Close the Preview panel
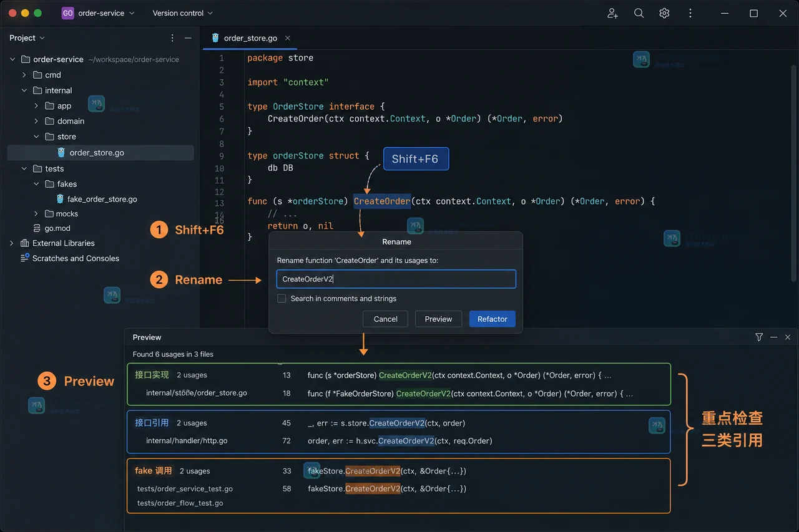Viewport: 799px width, 532px height. tap(788, 337)
